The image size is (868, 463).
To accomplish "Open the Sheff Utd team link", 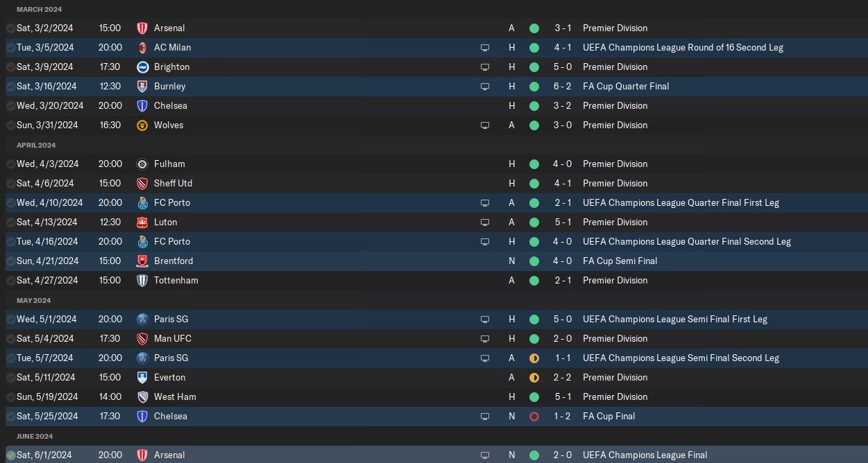I will pyautogui.click(x=173, y=184).
